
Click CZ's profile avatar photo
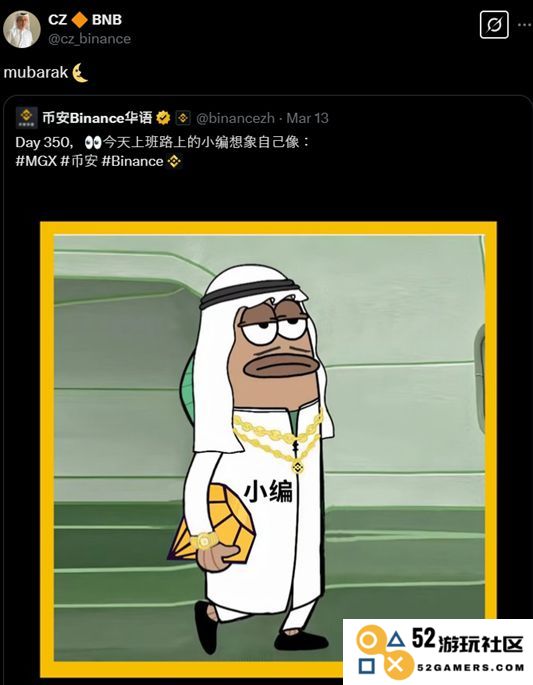pos(21,29)
